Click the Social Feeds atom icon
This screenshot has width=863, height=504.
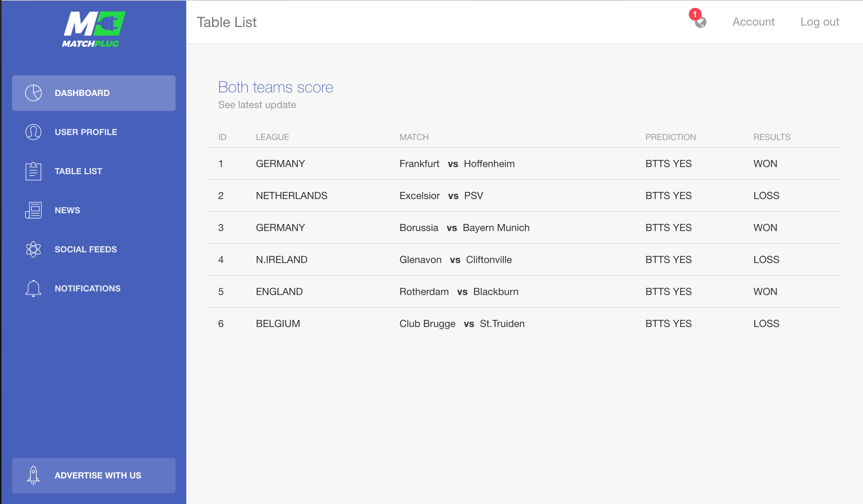point(33,250)
